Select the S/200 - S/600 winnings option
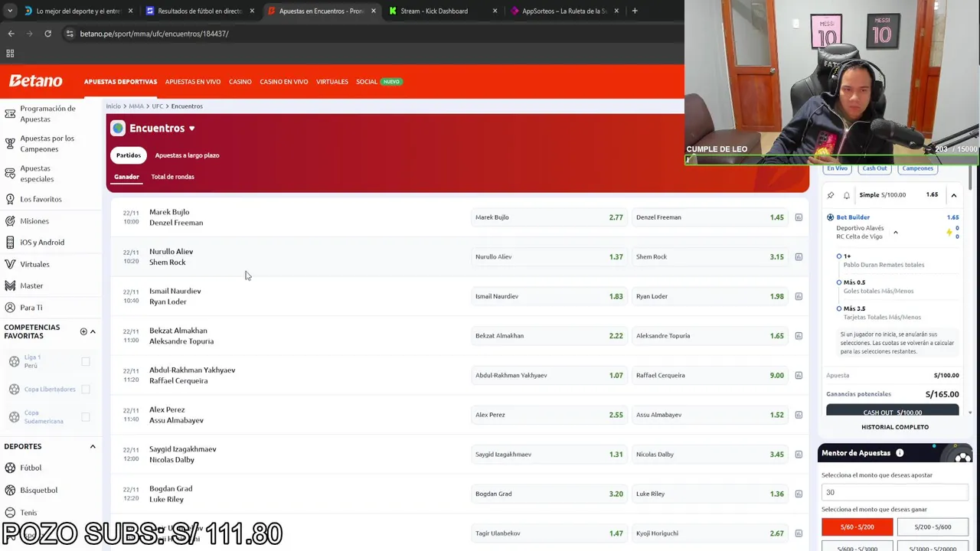Screen dimensions: 980x551 [x=932, y=527]
